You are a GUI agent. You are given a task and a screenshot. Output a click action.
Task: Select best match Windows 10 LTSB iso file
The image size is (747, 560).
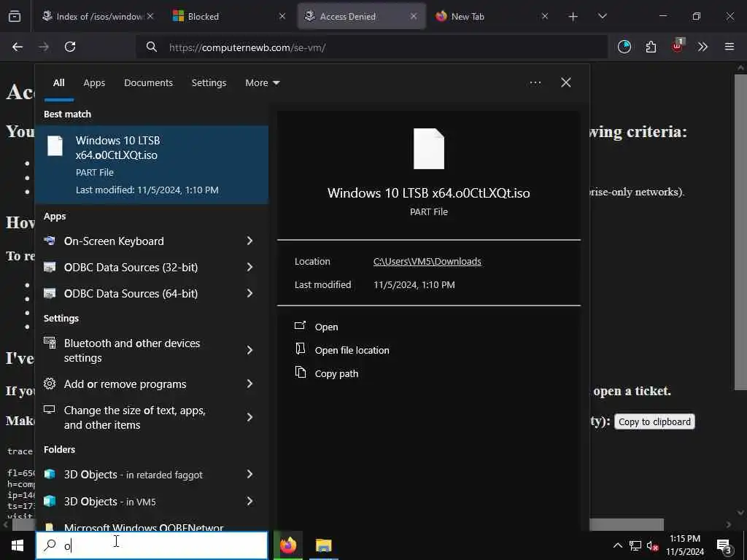coord(152,165)
